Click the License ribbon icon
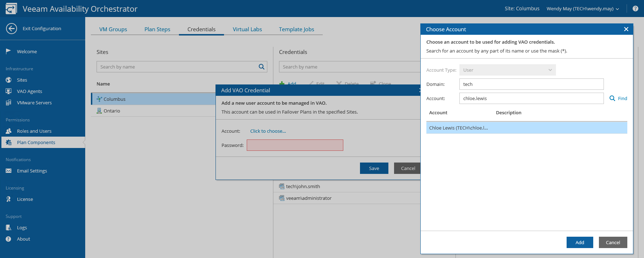Viewport: 644px width, 258px height. (9, 199)
